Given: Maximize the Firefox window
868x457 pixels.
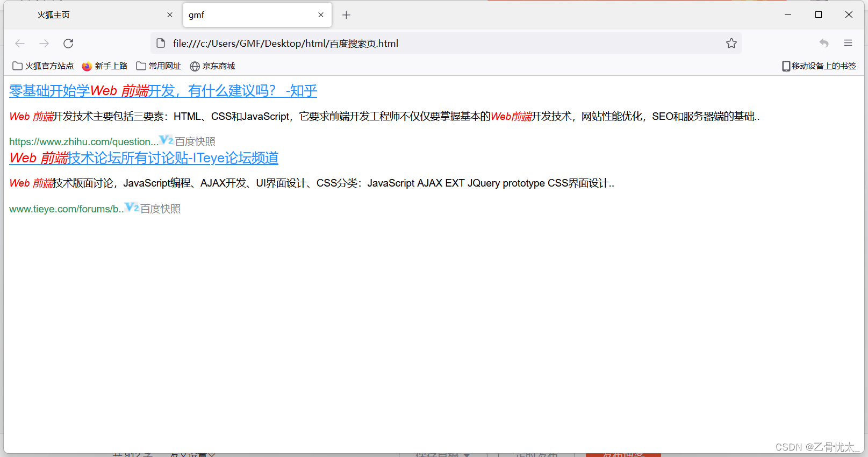Looking at the screenshot, I should tap(819, 15).
